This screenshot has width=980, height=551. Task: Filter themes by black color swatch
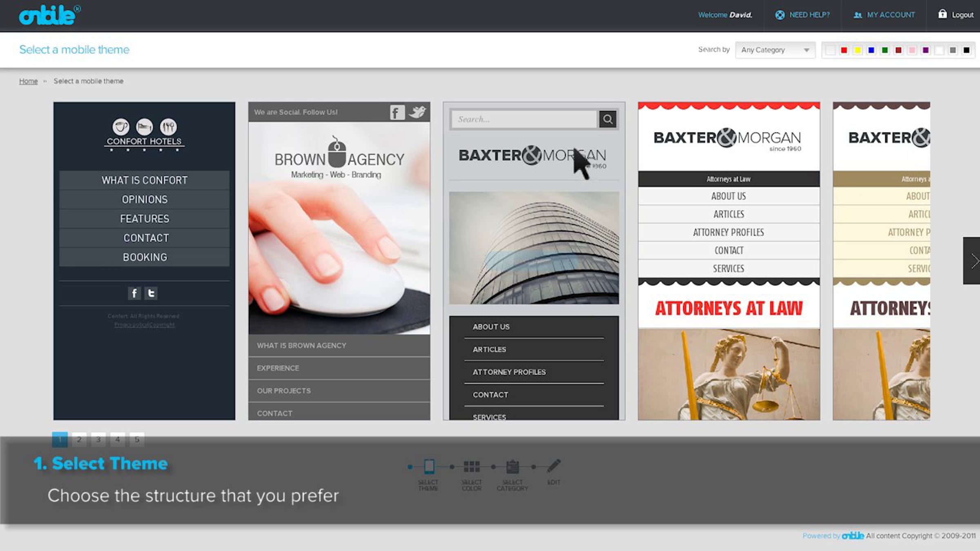tap(966, 50)
